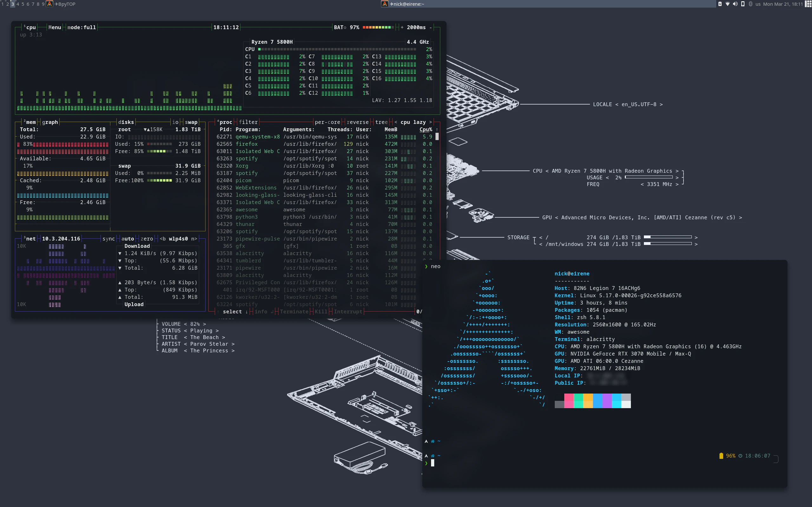Click the nick@eirene terminal icon in the taskbar
812x507 pixels.
(x=384, y=4)
